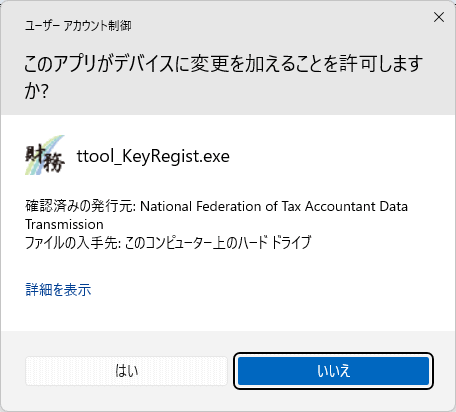
Task: Click the このアプリがデバイスに変更を heading line
Action: coord(224,64)
